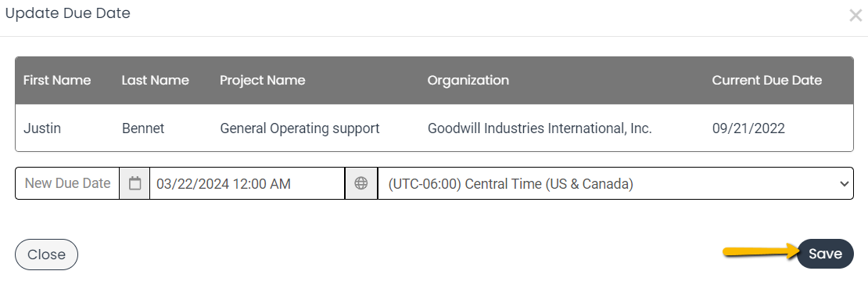868x289 pixels.
Task: Click the Save button
Action: pos(825,254)
